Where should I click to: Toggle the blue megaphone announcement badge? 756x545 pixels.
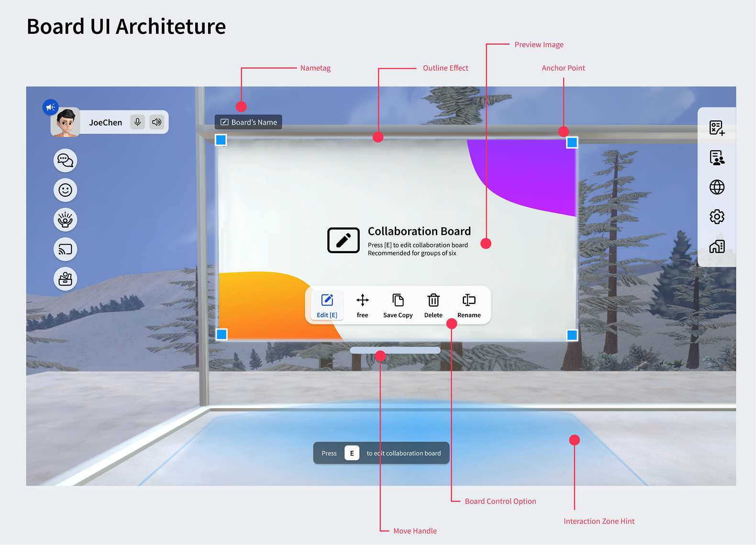pos(50,107)
